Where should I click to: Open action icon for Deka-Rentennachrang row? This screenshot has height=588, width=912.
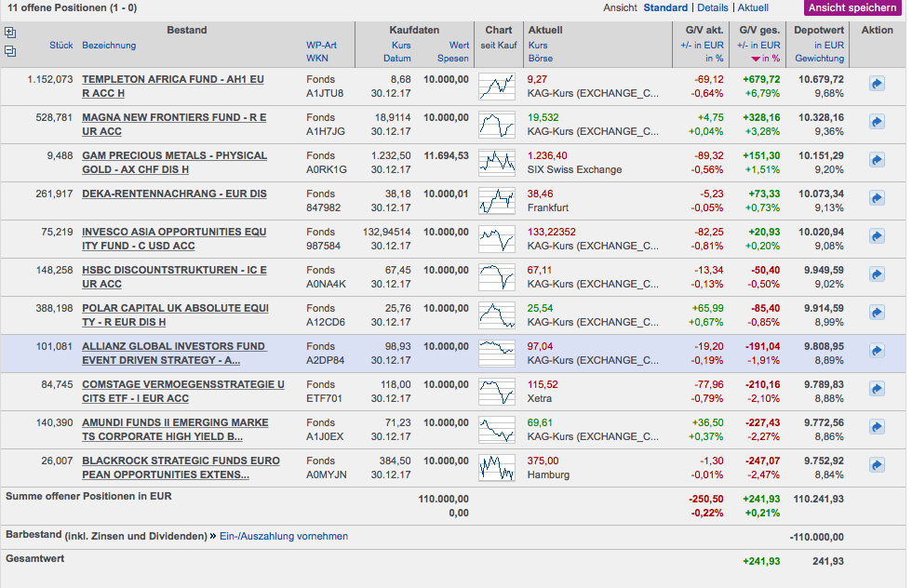click(877, 198)
